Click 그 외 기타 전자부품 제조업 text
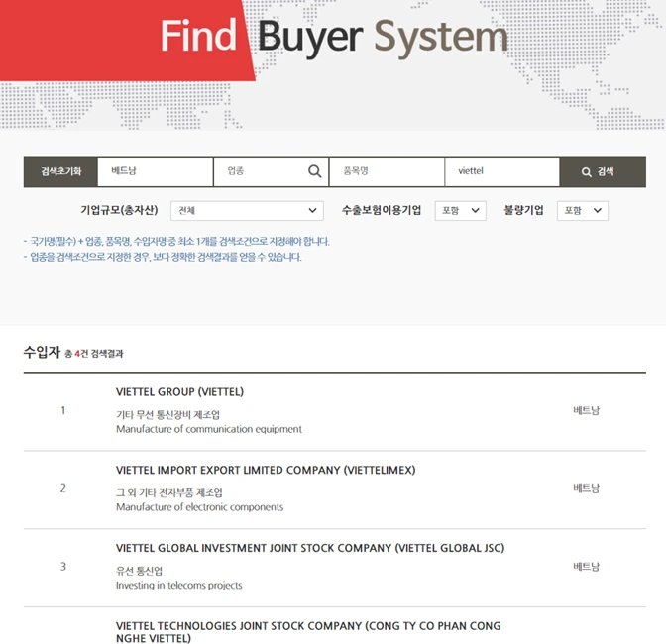The image size is (666, 644). [x=169, y=492]
